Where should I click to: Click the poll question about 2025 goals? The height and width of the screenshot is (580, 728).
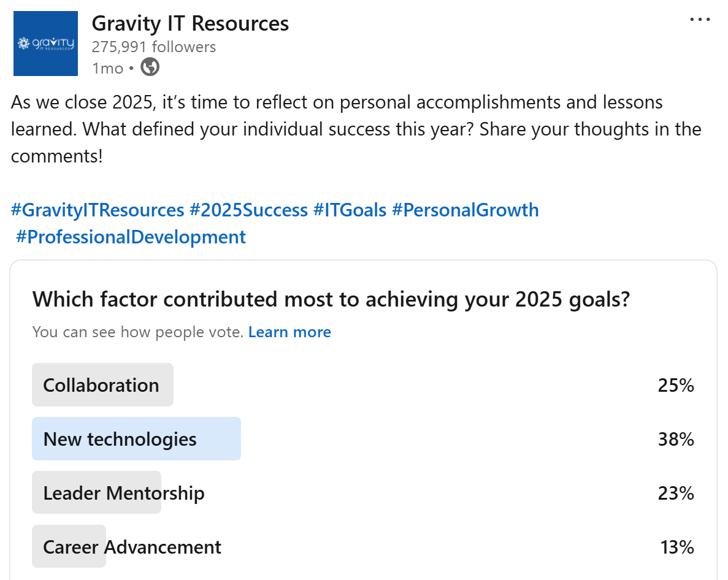click(331, 299)
